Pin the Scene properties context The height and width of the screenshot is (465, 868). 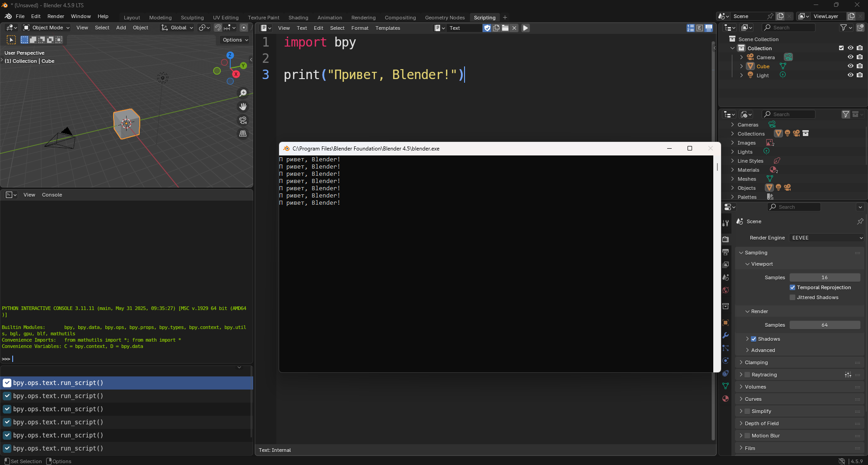tap(860, 221)
